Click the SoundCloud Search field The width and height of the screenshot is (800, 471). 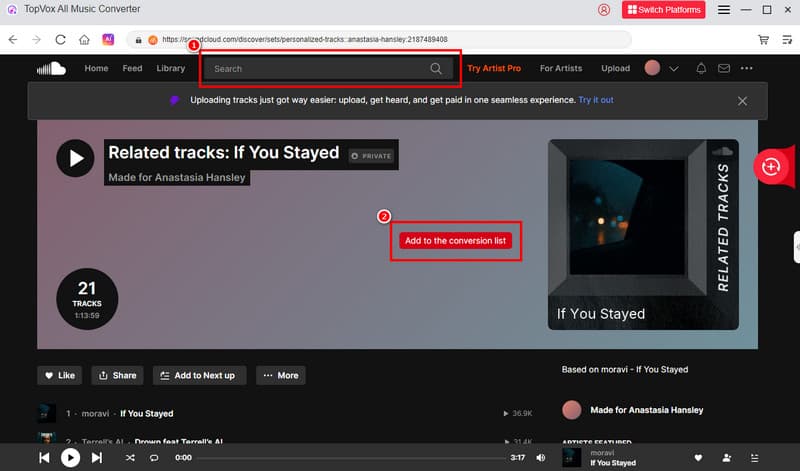(x=328, y=68)
